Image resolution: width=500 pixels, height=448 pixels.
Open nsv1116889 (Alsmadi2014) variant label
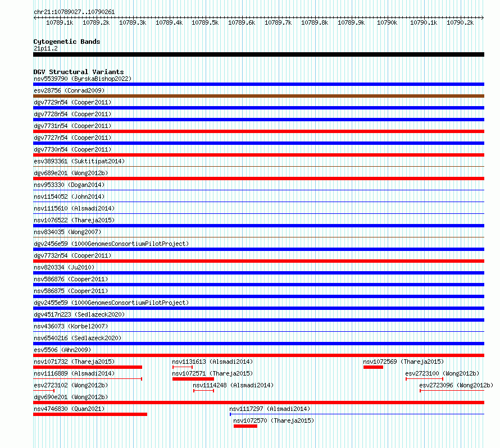74,373
